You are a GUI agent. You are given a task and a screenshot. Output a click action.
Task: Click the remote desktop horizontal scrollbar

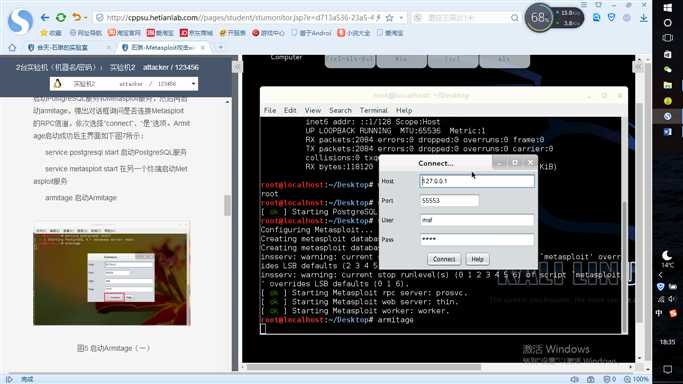364,367
